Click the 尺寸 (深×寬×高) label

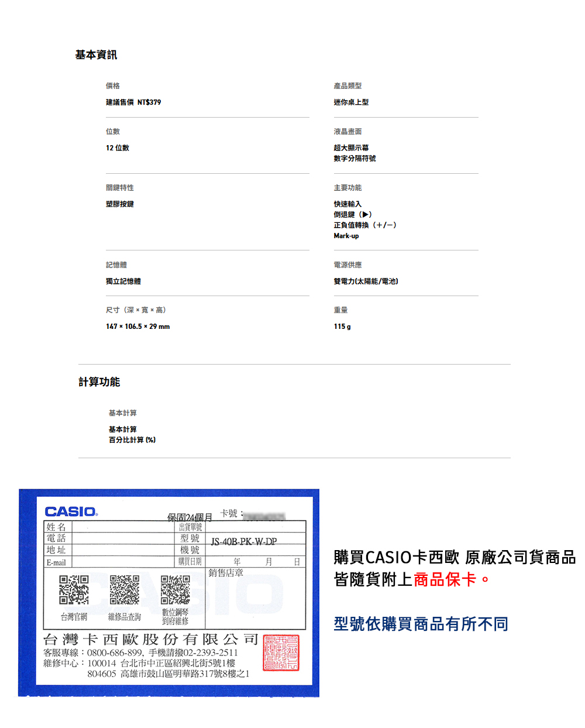point(136,310)
